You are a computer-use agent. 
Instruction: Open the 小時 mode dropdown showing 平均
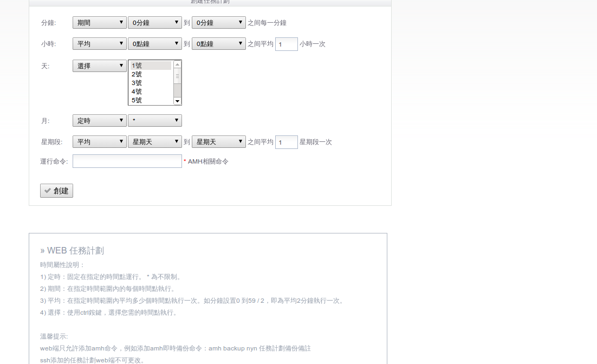pos(100,44)
